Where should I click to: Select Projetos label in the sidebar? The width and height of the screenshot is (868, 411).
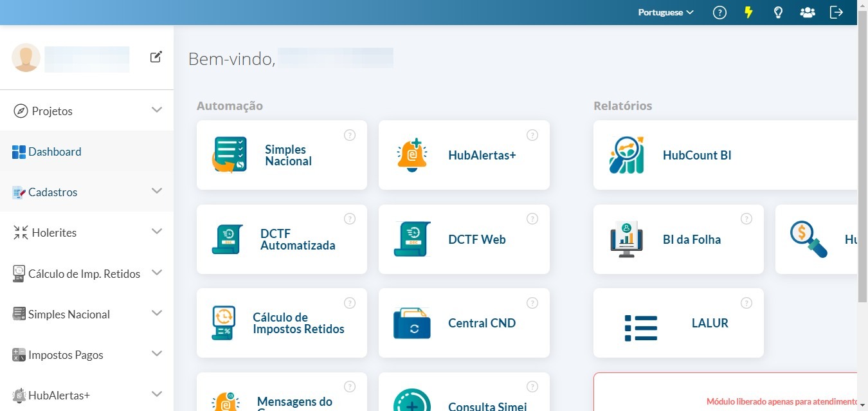[x=52, y=111]
